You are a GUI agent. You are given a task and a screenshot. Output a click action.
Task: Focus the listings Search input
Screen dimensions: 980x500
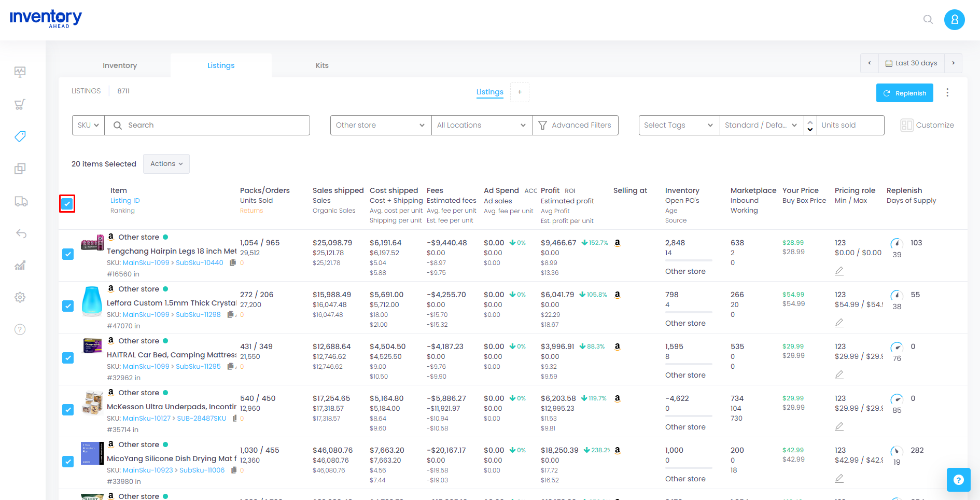tap(207, 125)
